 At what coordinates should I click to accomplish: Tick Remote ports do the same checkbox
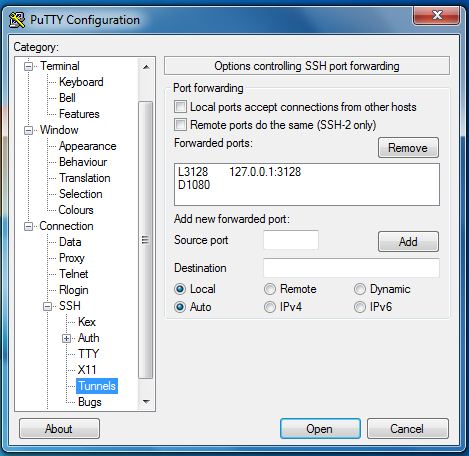tap(180, 125)
